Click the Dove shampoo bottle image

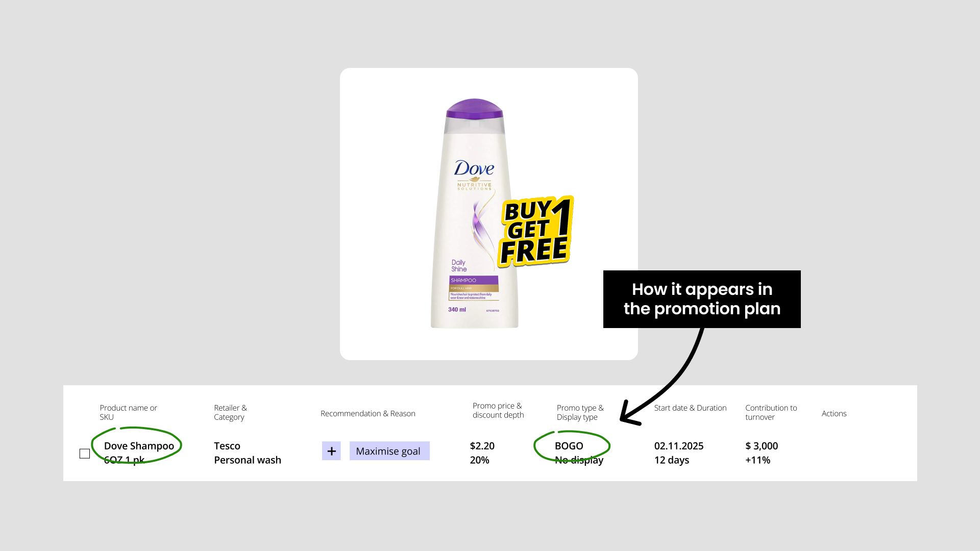click(x=475, y=214)
